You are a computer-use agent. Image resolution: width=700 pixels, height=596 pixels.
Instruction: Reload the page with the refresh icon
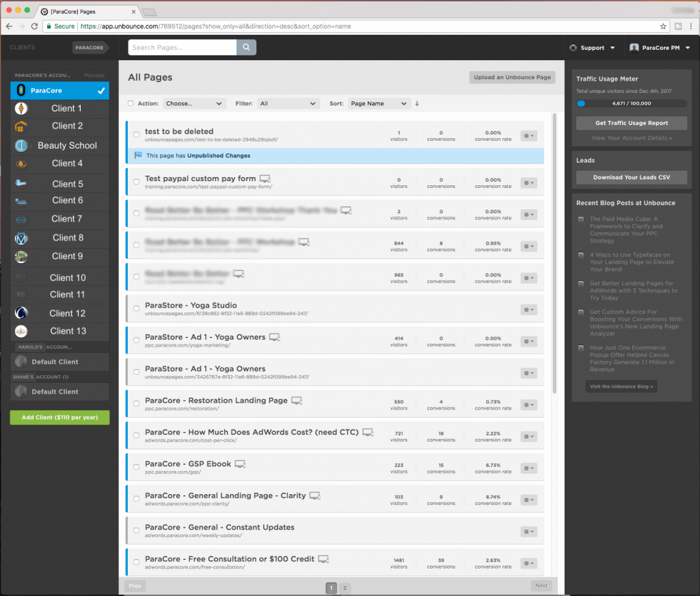coord(34,27)
